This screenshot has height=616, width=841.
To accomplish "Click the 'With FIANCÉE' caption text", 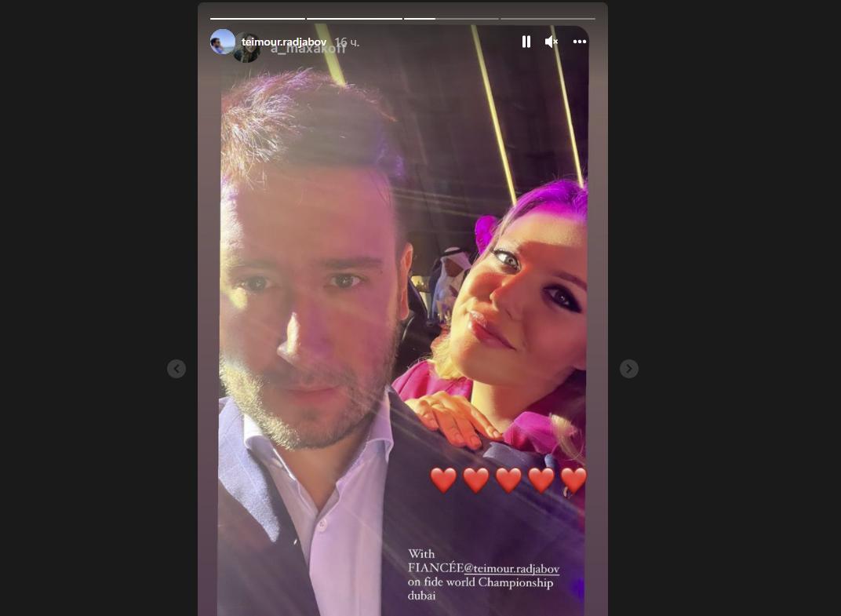I will 435,561.
